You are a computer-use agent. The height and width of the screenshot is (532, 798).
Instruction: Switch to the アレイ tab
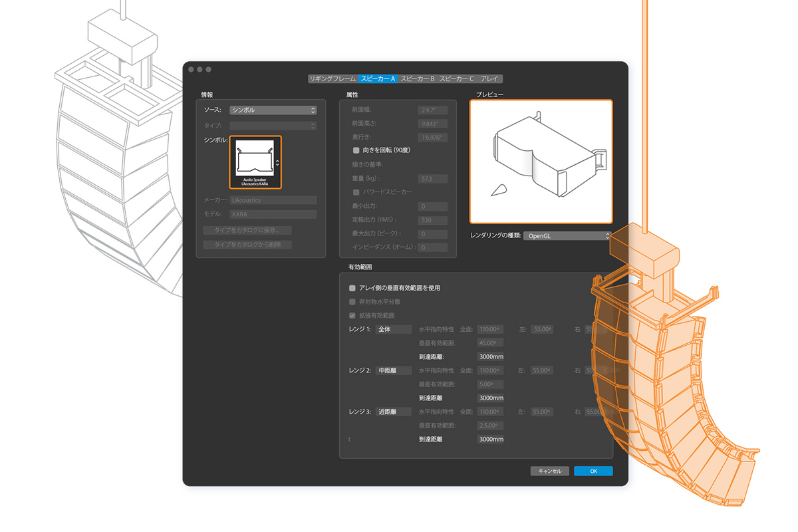pyautogui.click(x=489, y=78)
